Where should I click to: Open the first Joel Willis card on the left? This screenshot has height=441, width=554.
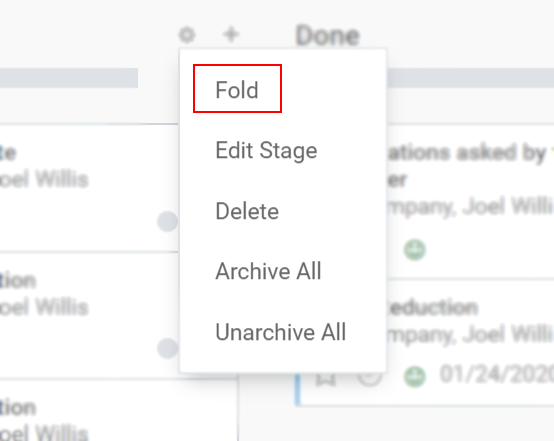click(88, 188)
